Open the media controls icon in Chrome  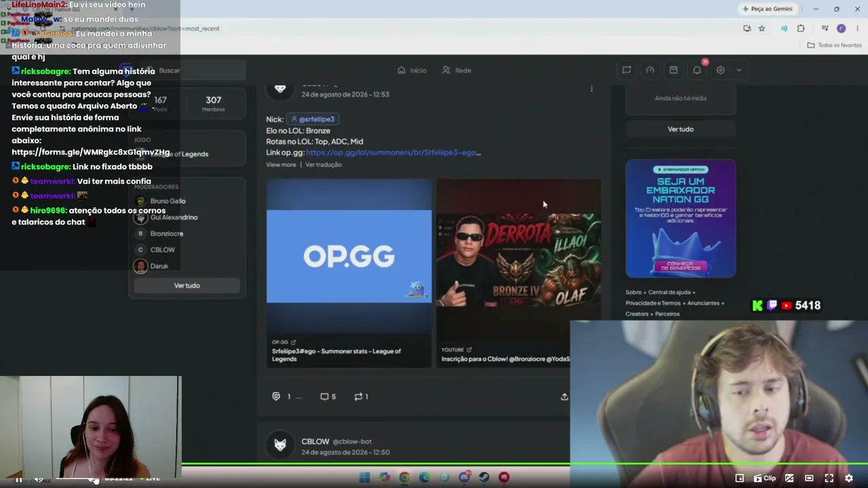pos(825,28)
